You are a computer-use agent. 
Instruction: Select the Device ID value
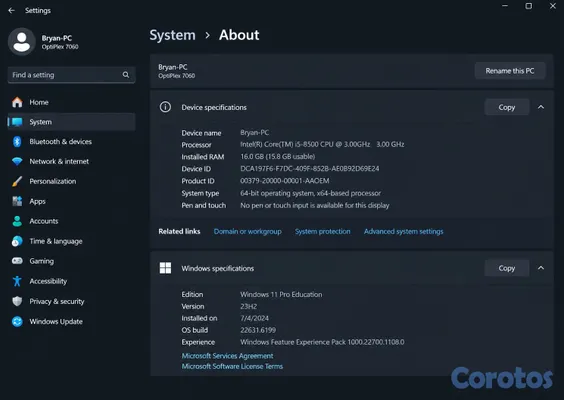point(309,168)
